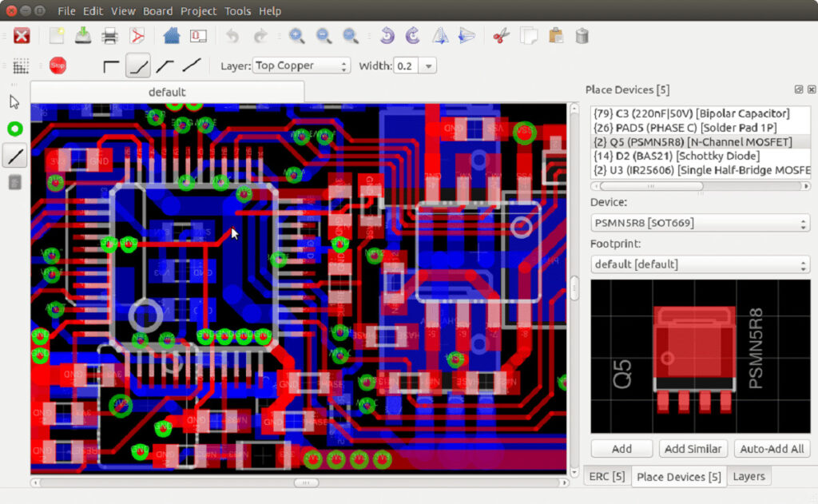Toggle the 45-degree wire mode
Image resolution: width=818 pixels, height=504 pixels.
(138, 65)
